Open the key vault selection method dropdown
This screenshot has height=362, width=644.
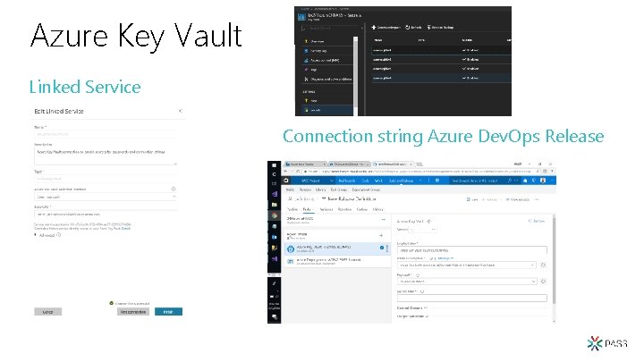pyautogui.click(x=106, y=197)
